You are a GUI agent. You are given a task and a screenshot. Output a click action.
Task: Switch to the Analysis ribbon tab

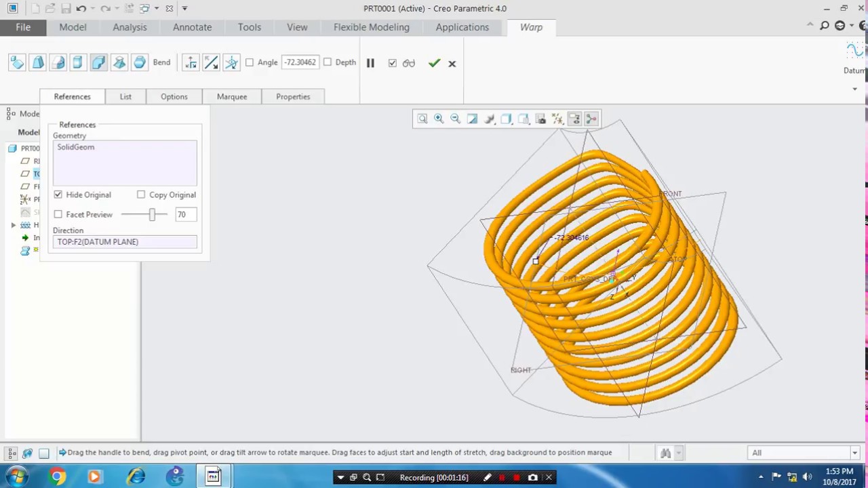coord(130,27)
